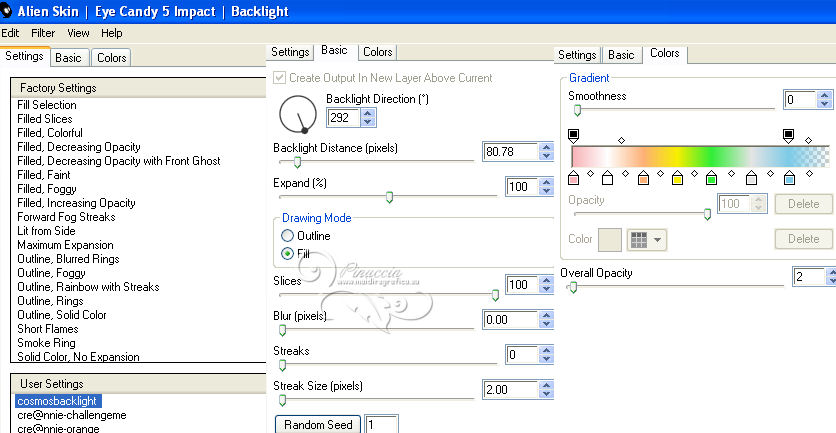
Task: Decrease Backlight Distance with down arrow
Action: 545,156
